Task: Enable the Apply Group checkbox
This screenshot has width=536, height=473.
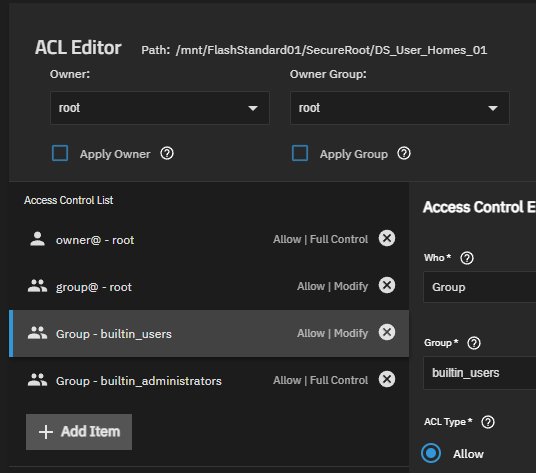Action: [300, 153]
